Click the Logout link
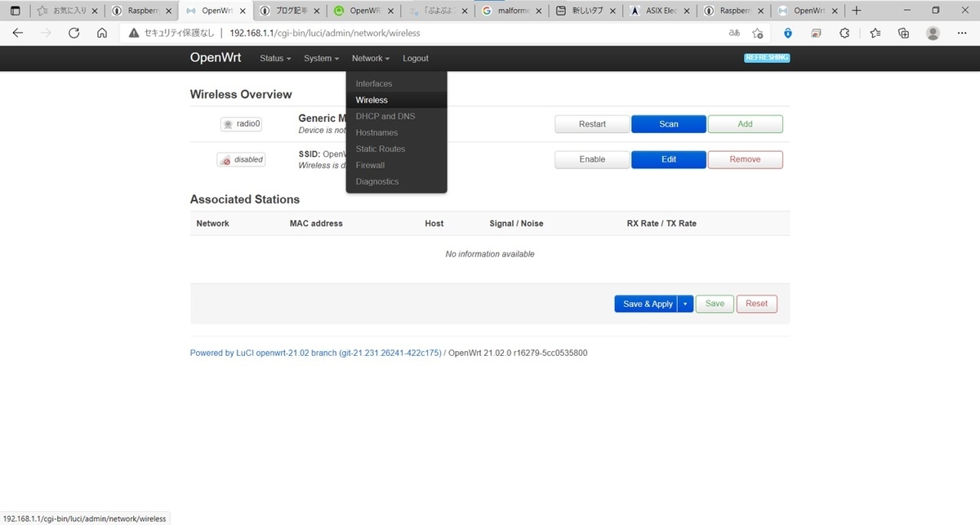The height and width of the screenshot is (525, 980). (415, 59)
